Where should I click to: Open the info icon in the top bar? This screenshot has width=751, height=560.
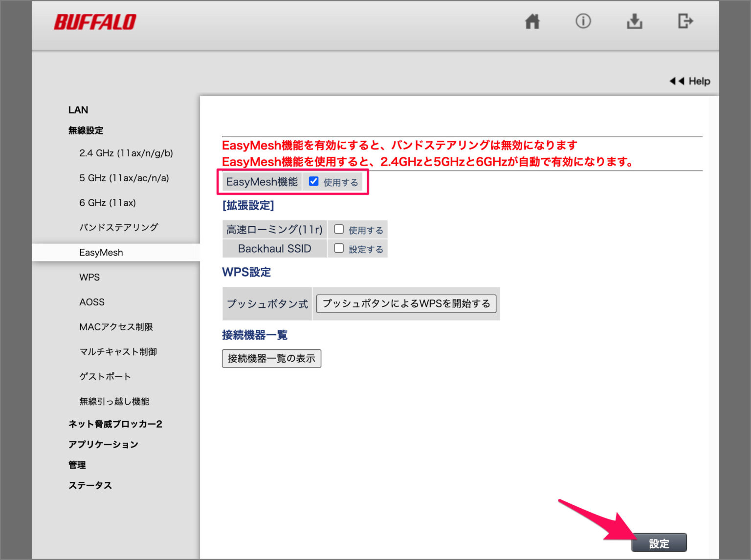(x=583, y=22)
